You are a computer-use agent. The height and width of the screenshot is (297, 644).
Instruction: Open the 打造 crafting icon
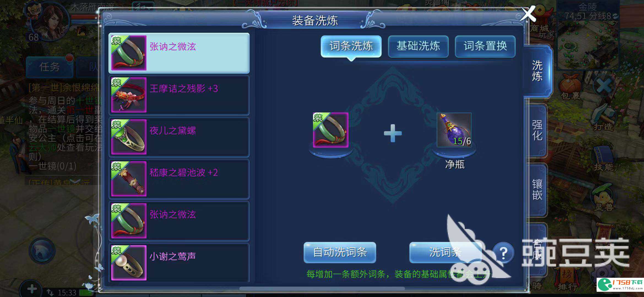pyautogui.click(x=603, y=117)
